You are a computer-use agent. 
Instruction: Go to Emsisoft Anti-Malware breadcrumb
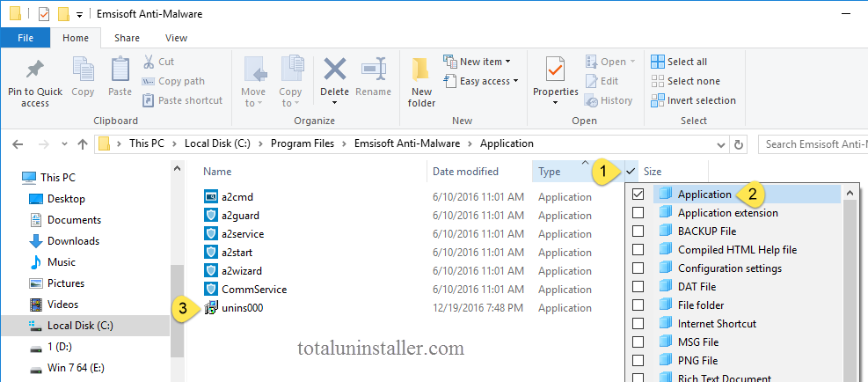pyautogui.click(x=407, y=143)
